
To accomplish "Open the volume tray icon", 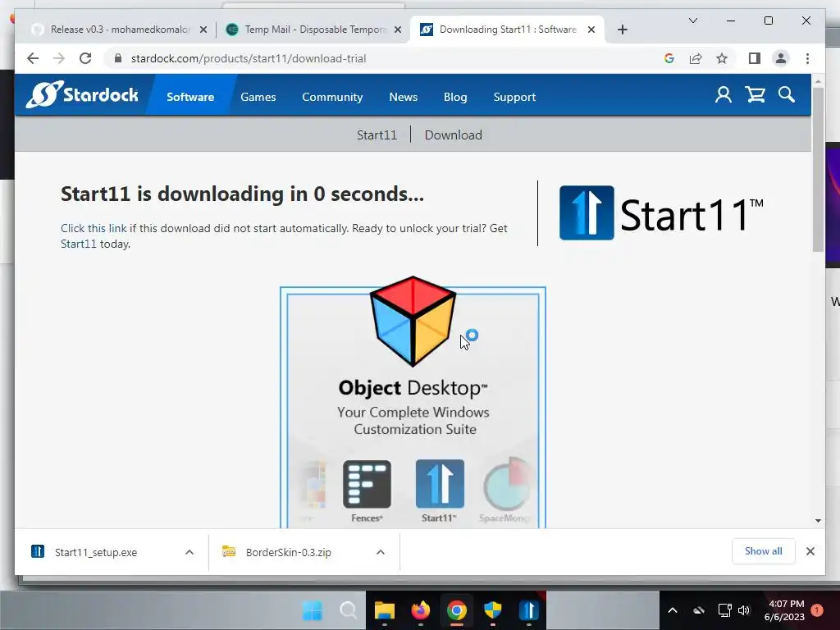I will [x=744, y=610].
